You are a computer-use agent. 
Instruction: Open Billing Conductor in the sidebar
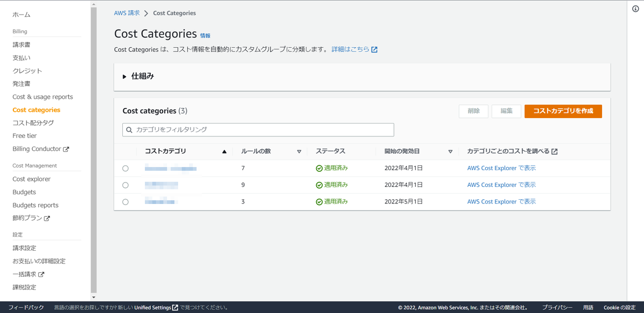[x=36, y=149]
